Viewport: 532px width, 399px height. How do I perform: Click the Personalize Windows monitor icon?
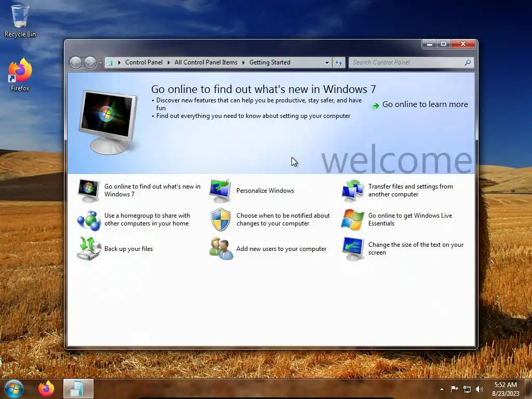click(x=220, y=190)
